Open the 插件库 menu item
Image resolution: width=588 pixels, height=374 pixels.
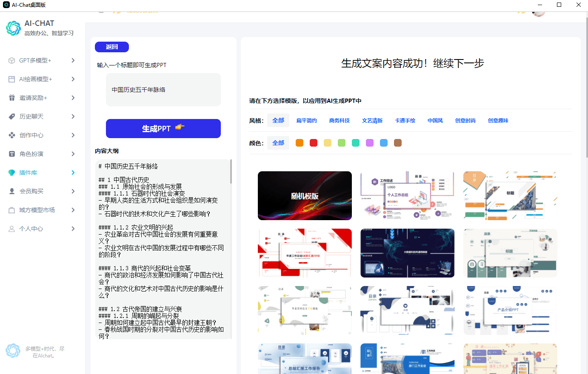pos(43,173)
